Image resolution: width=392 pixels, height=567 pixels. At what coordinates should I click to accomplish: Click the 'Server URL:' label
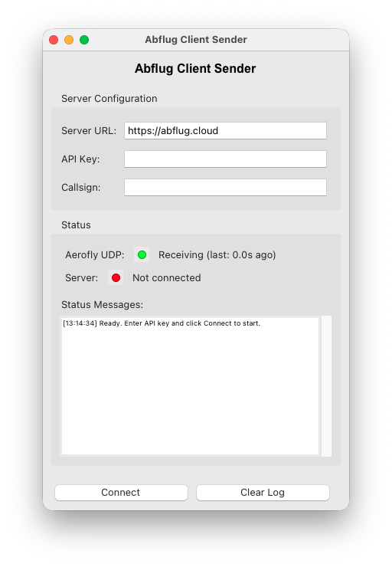(89, 130)
